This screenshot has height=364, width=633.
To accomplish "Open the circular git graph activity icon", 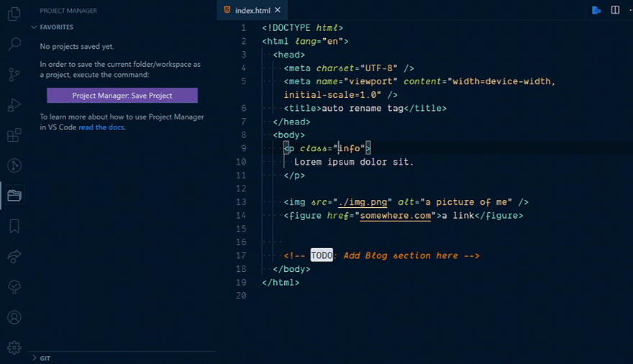I will [14, 165].
